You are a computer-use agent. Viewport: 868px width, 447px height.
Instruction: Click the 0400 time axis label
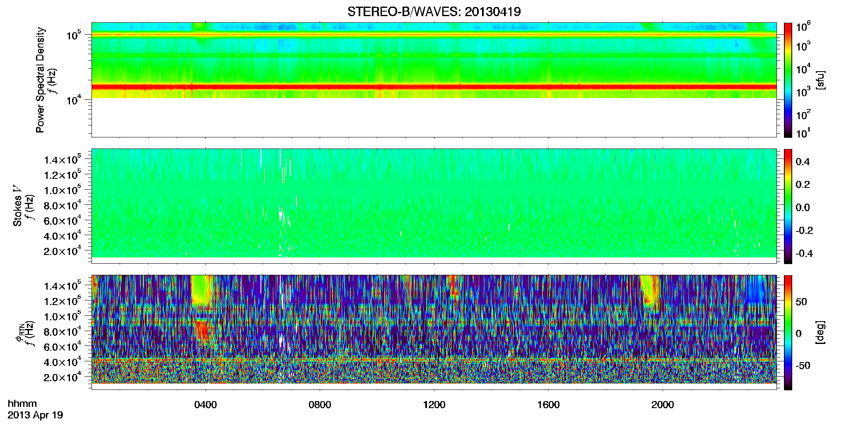point(206,405)
